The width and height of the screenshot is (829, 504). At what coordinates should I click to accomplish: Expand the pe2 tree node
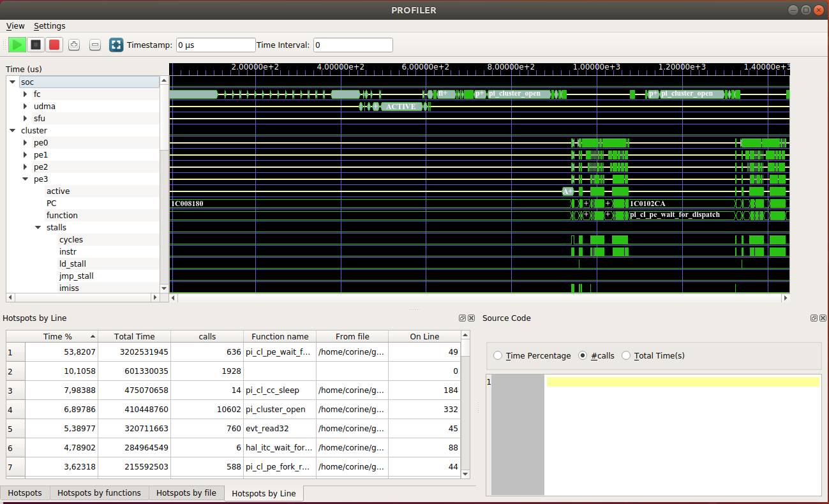(x=25, y=167)
